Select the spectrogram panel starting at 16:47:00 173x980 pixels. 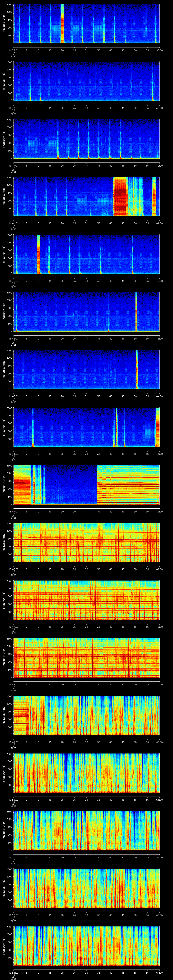pyautogui.click(x=87, y=600)
